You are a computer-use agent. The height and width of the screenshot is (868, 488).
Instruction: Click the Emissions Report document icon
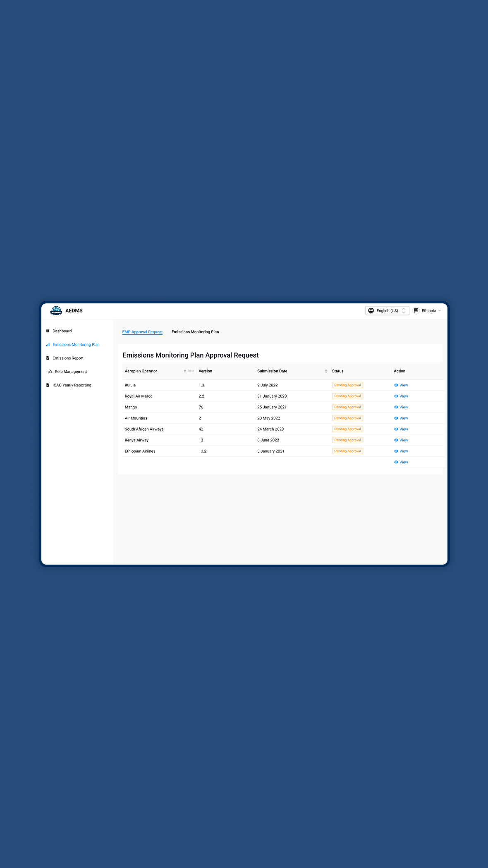[x=48, y=358]
